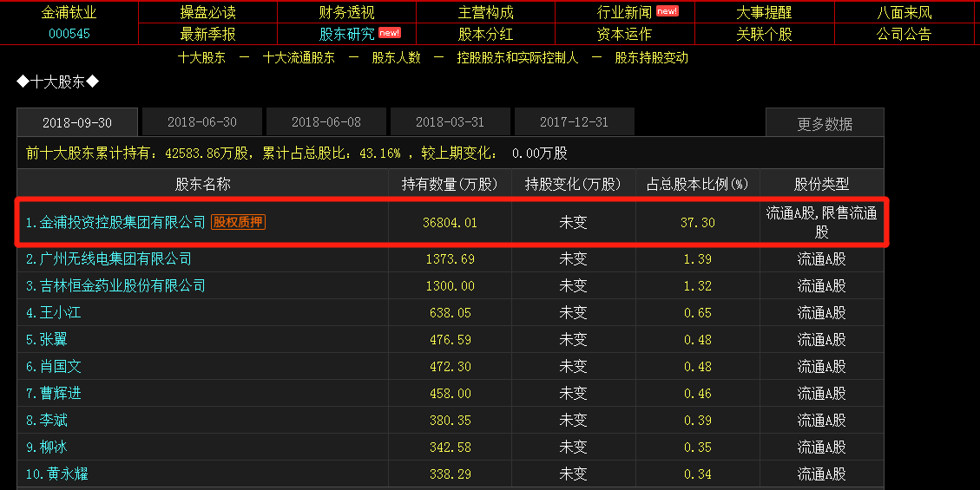980x490 pixels.
Task: Open shareholder 肖国文
Action: pyautogui.click(x=61, y=366)
